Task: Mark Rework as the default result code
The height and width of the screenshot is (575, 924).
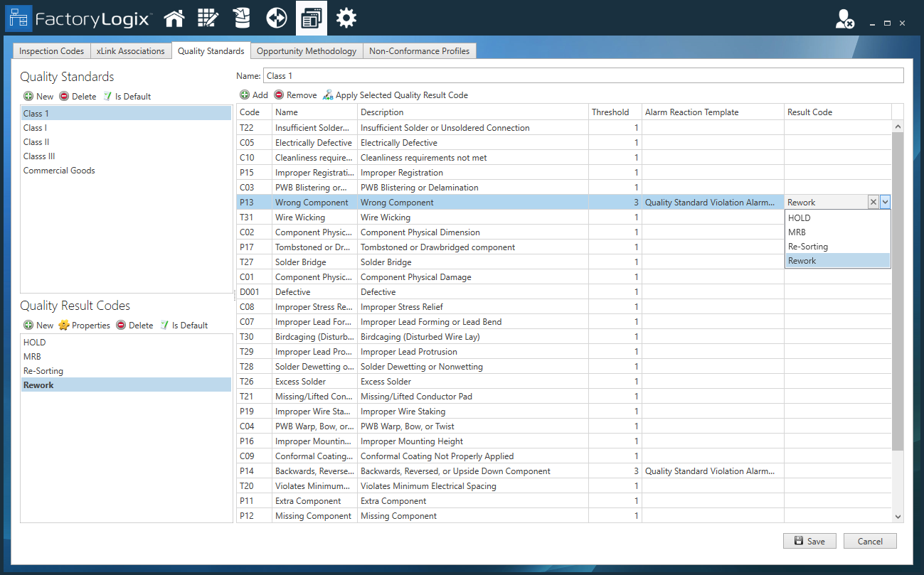Action: pyautogui.click(x=184, y=325)
